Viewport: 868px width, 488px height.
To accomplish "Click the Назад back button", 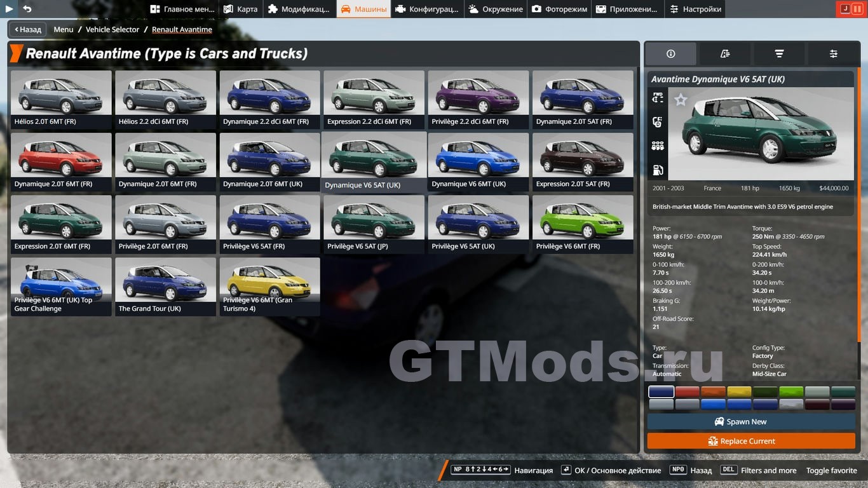I will tap(27, 29).
